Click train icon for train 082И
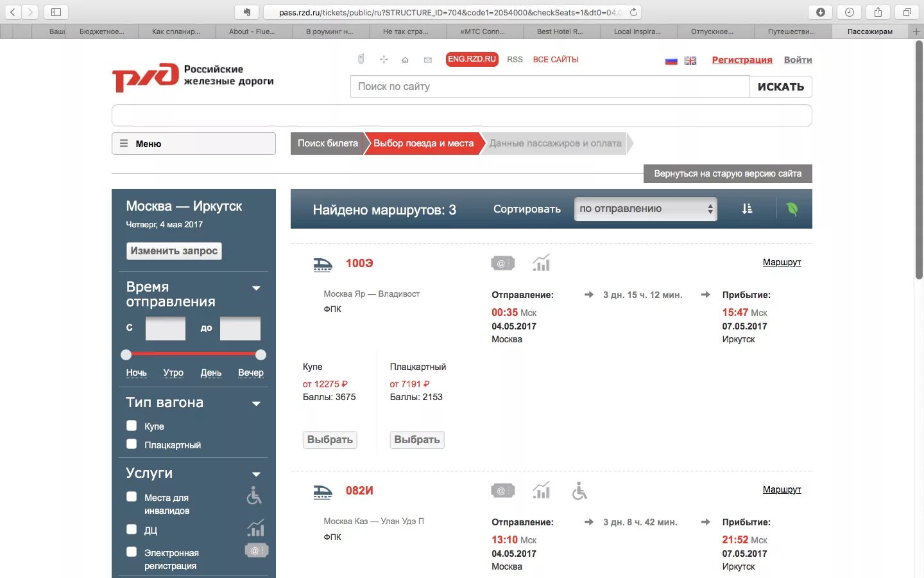Screen dimensions: 924x578 (323, 491)
